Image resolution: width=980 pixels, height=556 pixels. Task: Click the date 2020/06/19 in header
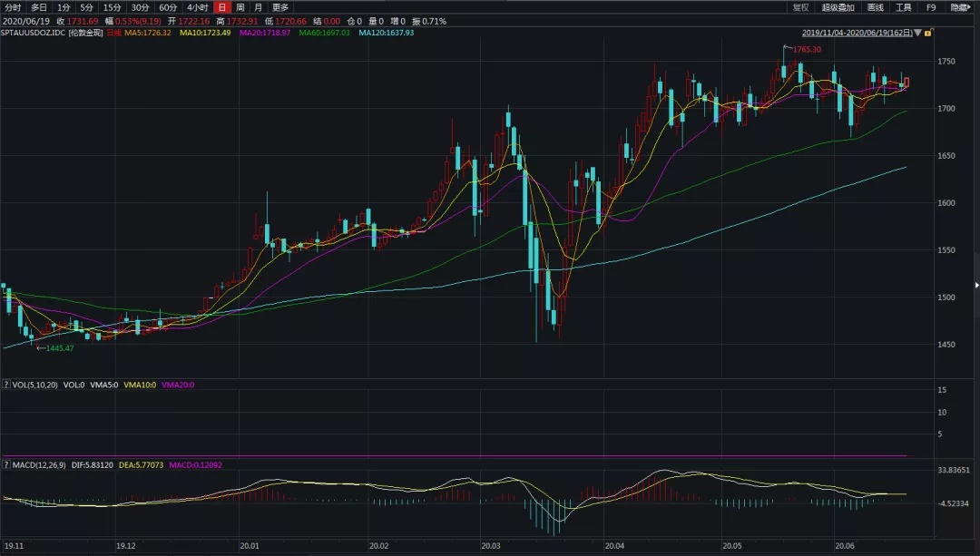(25, 21)
